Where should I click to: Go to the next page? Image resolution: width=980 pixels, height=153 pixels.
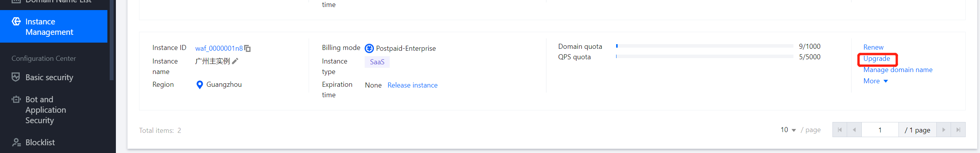point(944,130)
